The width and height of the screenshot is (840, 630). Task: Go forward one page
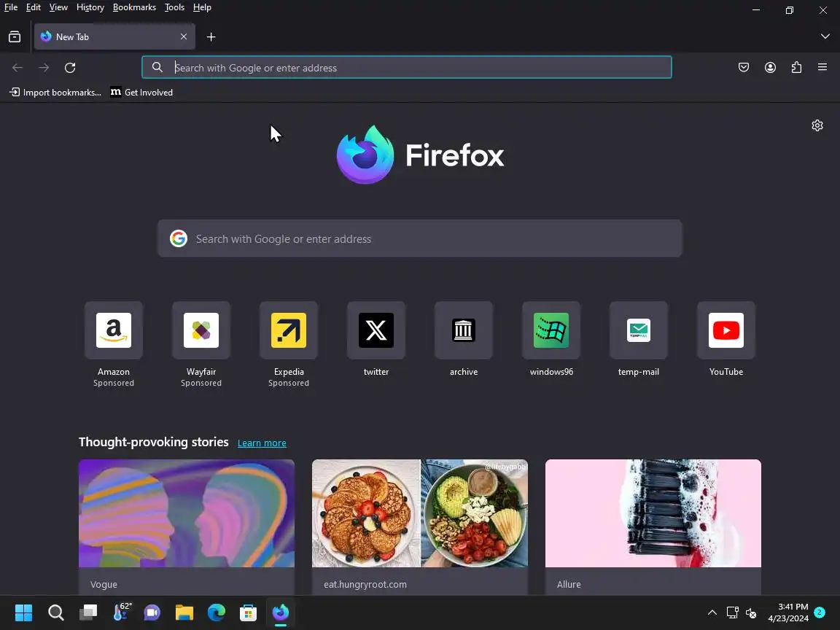click(44, 68)
